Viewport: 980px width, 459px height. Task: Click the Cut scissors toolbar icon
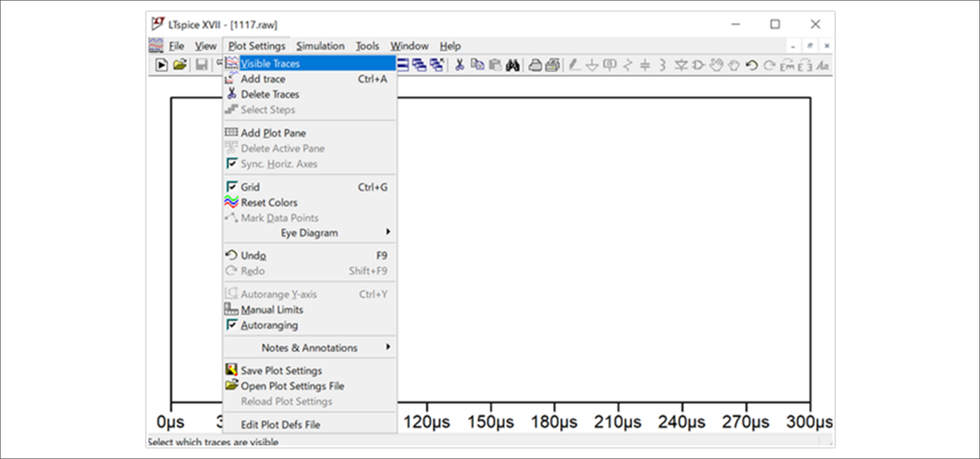460,65
